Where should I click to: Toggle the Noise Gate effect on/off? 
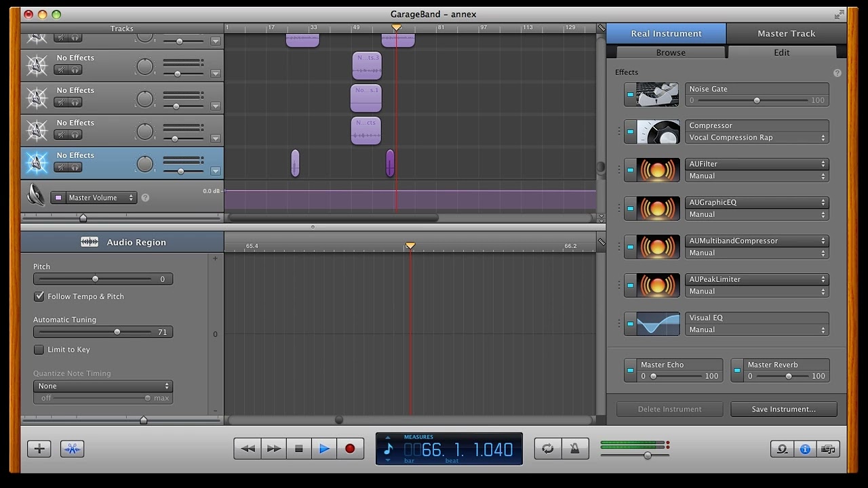coord(630,95)
